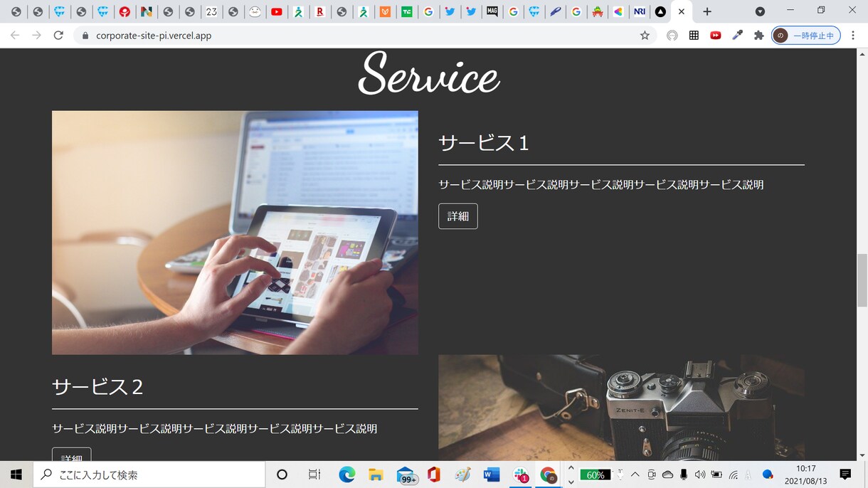Click 詳細 button under サービス２
The height and width of the screenshot is (488, 868).
click(x=72, y=455)
